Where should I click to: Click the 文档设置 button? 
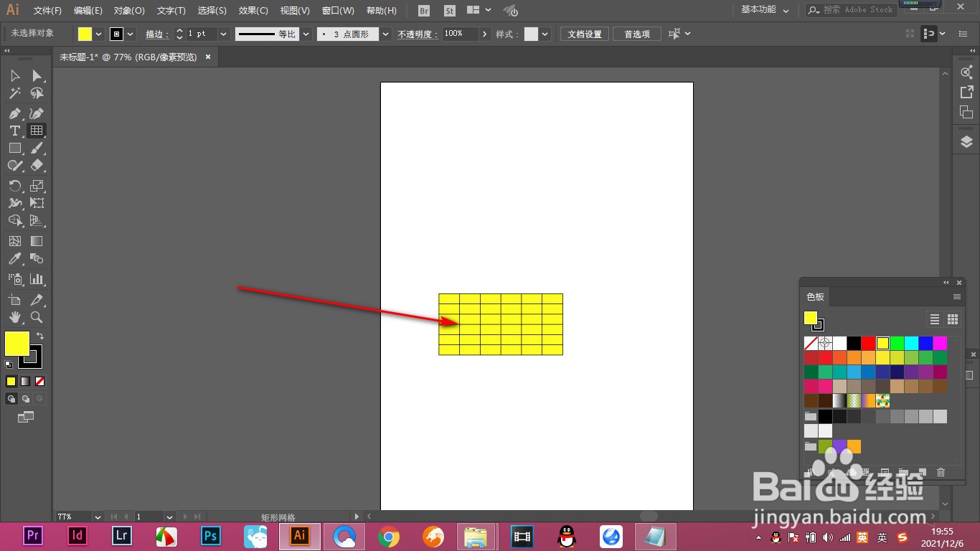(585, 34)
